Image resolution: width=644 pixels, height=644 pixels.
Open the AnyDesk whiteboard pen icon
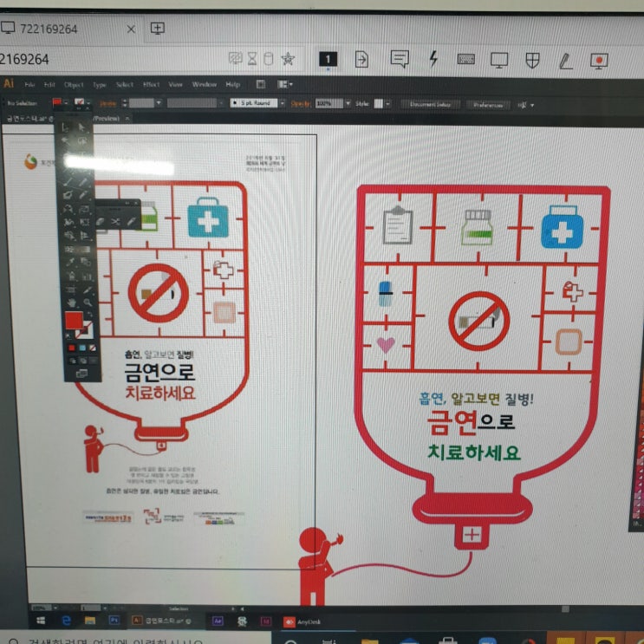(565, 62)
